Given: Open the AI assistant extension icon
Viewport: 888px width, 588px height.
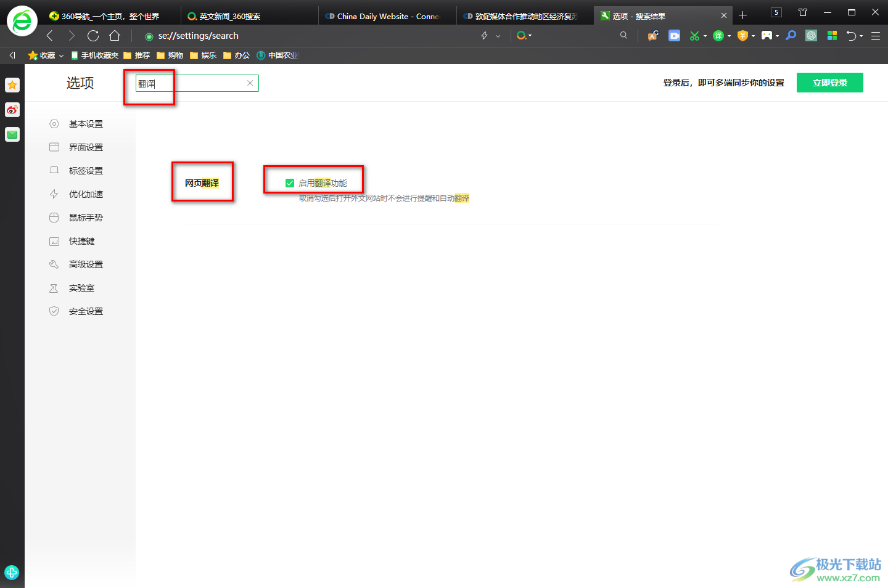Looking at the screenshot, I should 653,36.
